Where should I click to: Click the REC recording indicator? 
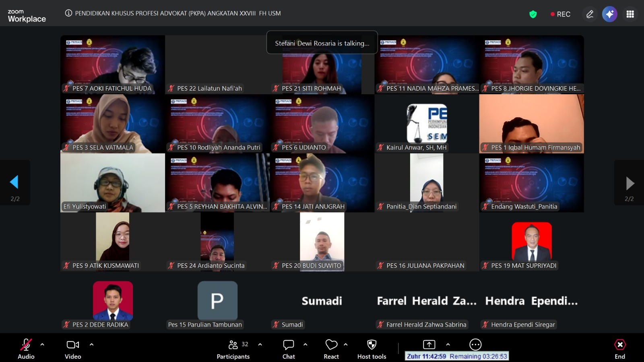click(560, 14)
